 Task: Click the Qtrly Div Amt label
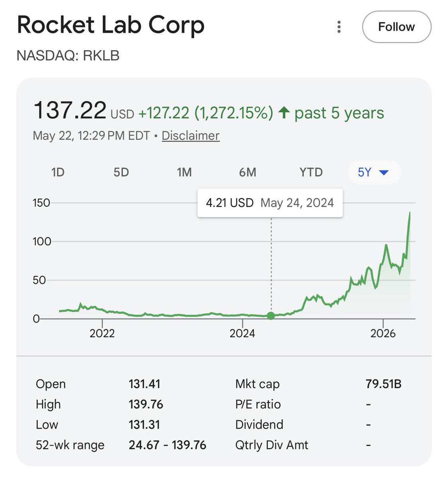(x=272, y=445)
